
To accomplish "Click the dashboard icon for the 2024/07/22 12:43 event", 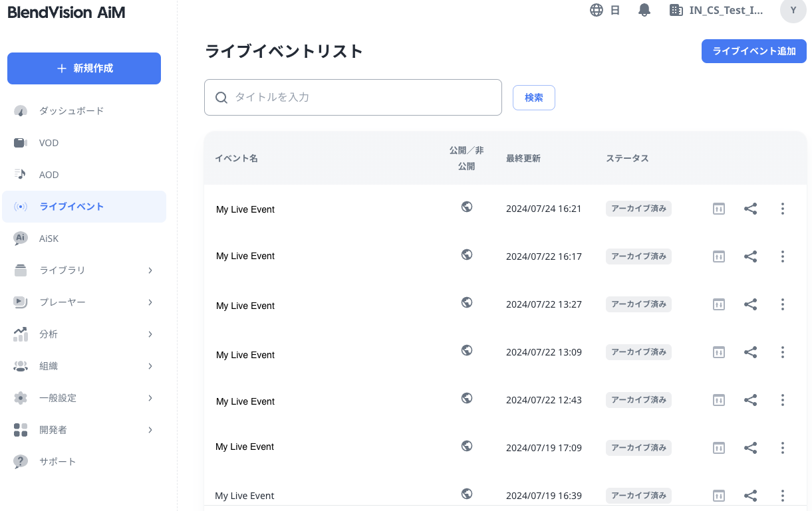I will coord(718,400).
